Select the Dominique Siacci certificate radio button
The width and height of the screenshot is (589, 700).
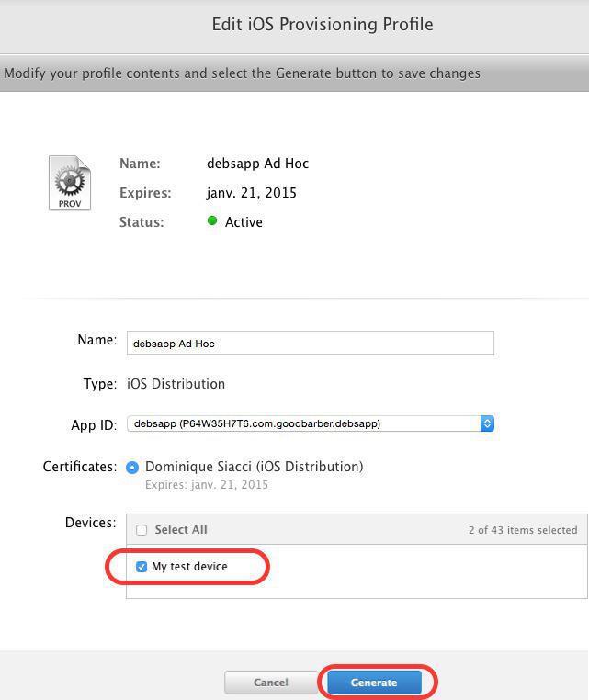[x=132, y=468]
